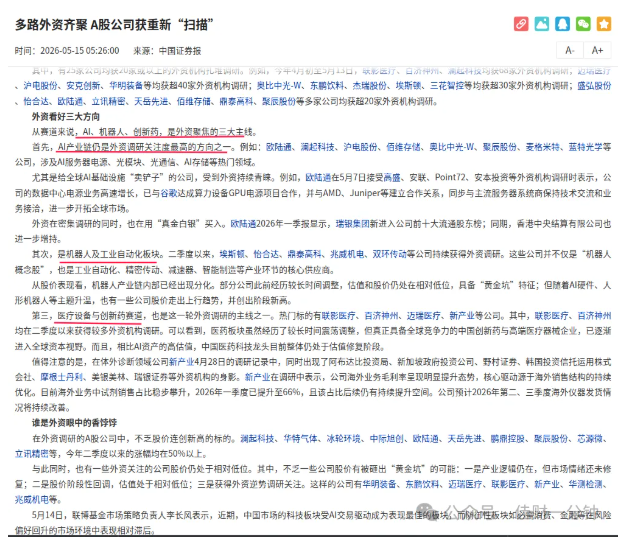Viewport: 627px width, 540px height.
Task: Copy article link with red chain icon
Action: [x=521, y=24]
